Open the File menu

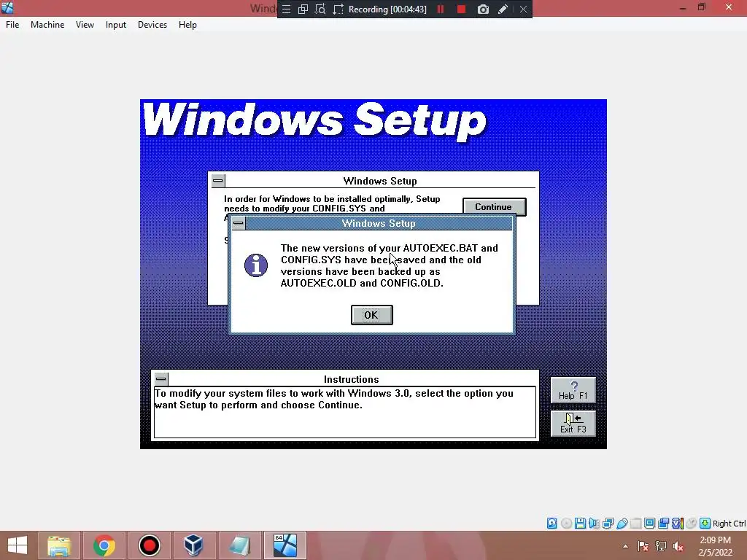click(x=12, y=25)
